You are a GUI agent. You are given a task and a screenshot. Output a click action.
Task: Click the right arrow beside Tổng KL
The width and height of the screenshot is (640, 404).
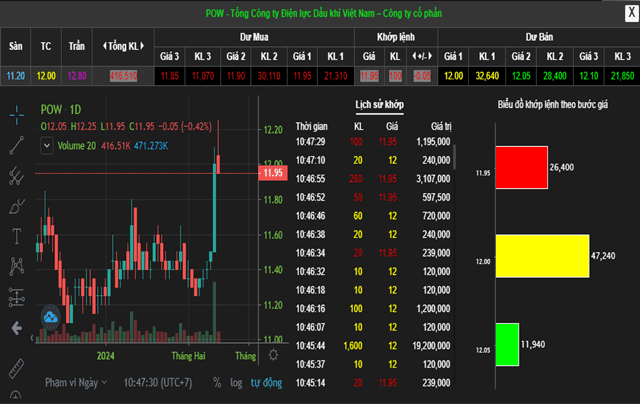[142, 46]
